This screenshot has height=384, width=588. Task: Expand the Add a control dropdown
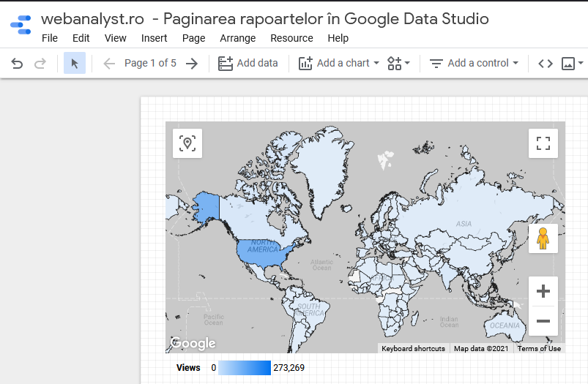[x=474, y=63]
